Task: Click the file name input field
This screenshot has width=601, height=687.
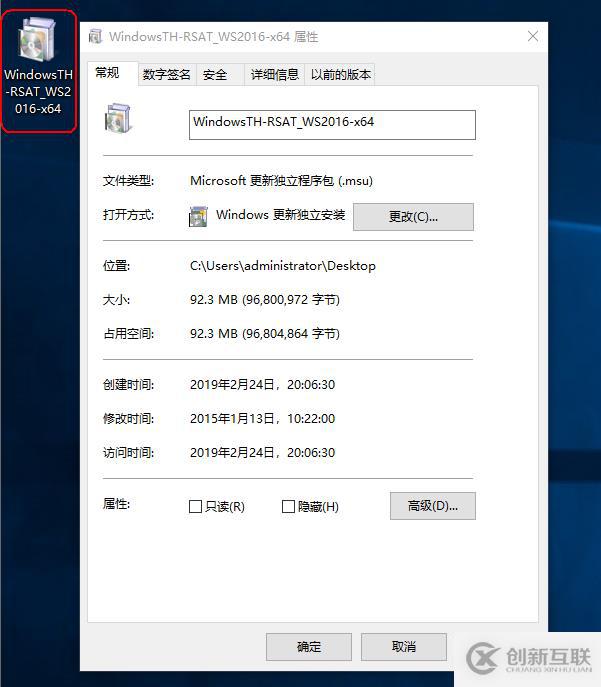Action: point(332,125)
